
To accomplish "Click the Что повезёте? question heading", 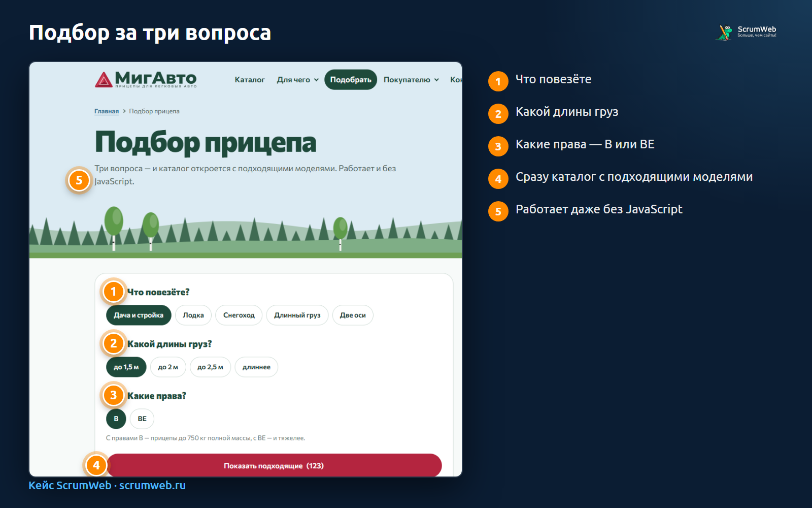I will pos(158,292).
